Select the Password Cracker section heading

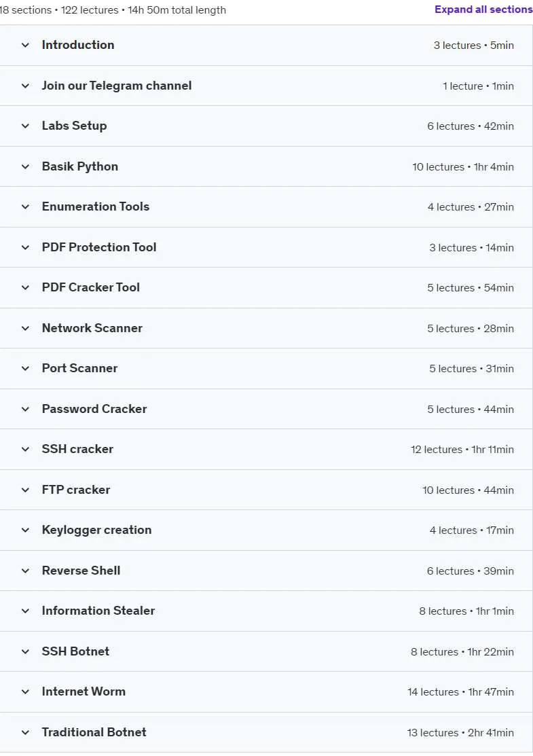(94, 409)
